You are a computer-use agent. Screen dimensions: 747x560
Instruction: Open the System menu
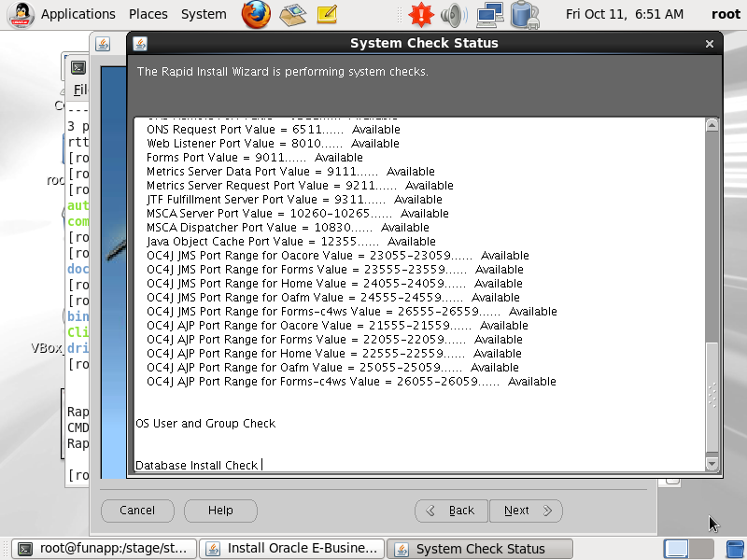204,14
